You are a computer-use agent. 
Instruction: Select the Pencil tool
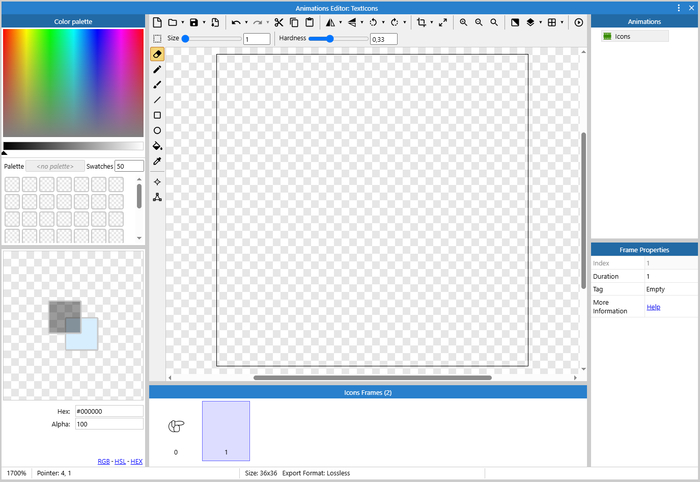pyautogui.click(x=157, y=70)
